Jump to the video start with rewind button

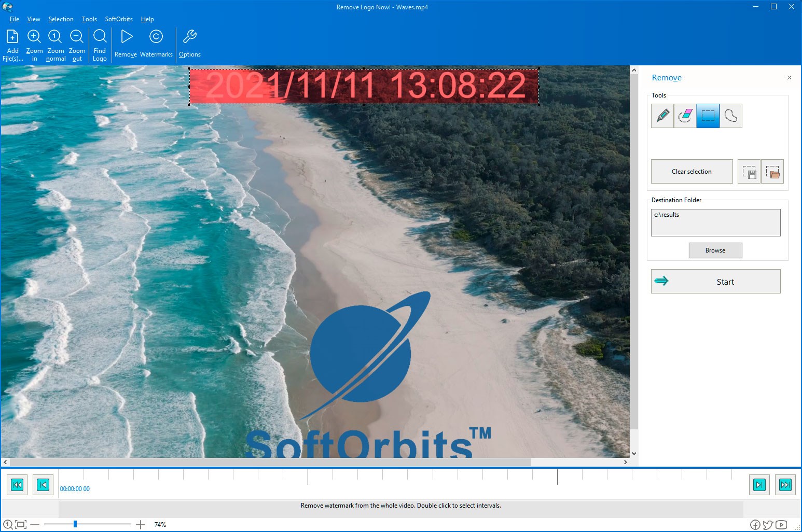point(17,485)
